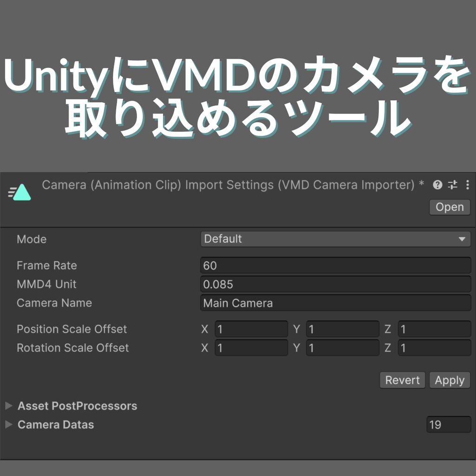Edit the Rotation Scale Offset Z value
The height and width of the screenshot is (476, 476).
(434, 348)
